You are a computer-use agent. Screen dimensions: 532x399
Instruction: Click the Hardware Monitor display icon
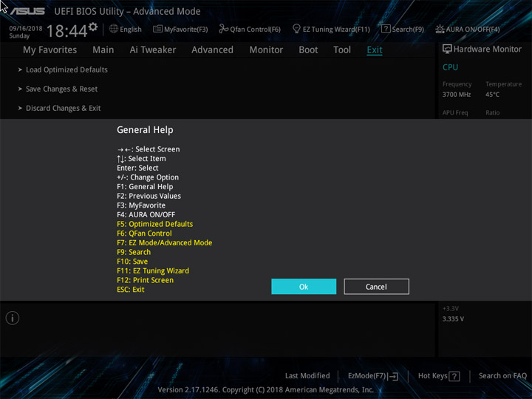coord(447,50)
